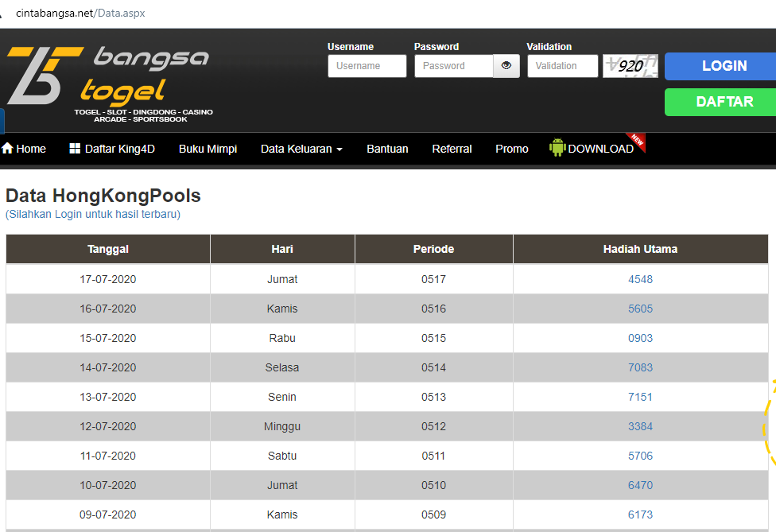Focus the Password input field
This screenshot has width=776, height=532.
(454, 66)
